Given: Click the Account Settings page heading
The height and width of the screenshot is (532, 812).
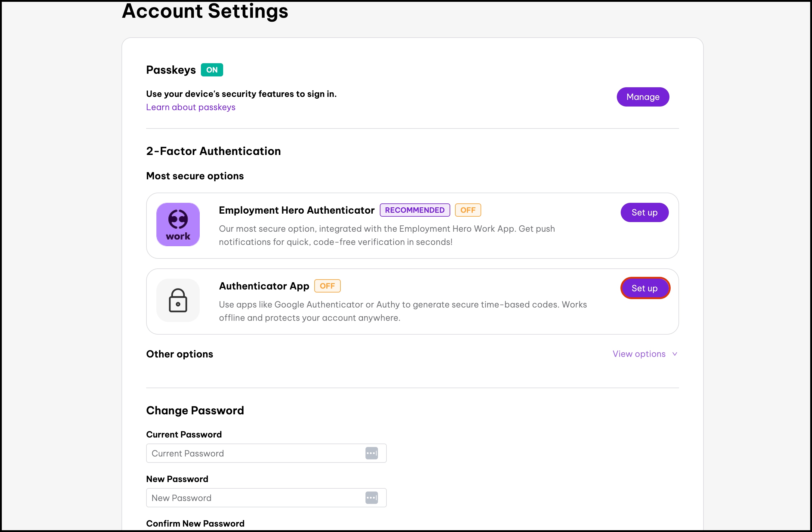Looking at the screenshot, I should [x=205, y=11].
